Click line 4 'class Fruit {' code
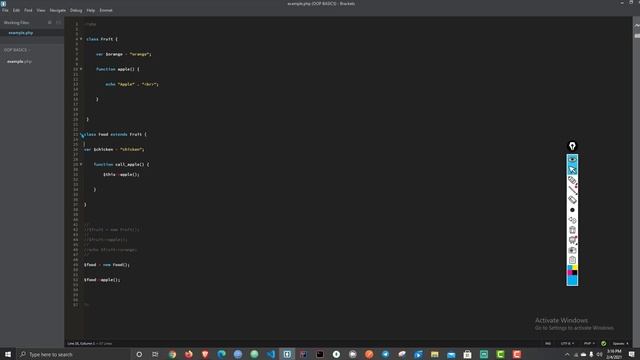This screenshot has height=360, width=640. tap(102, 39)
